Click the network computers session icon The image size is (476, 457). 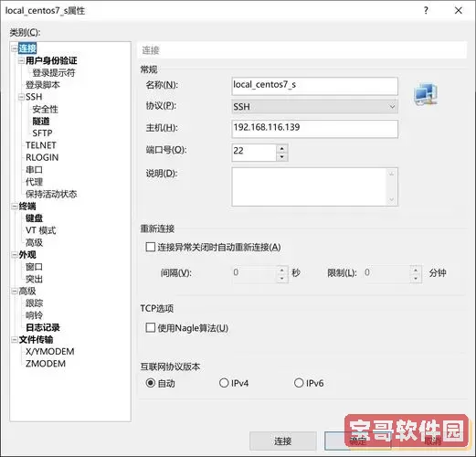426,94
